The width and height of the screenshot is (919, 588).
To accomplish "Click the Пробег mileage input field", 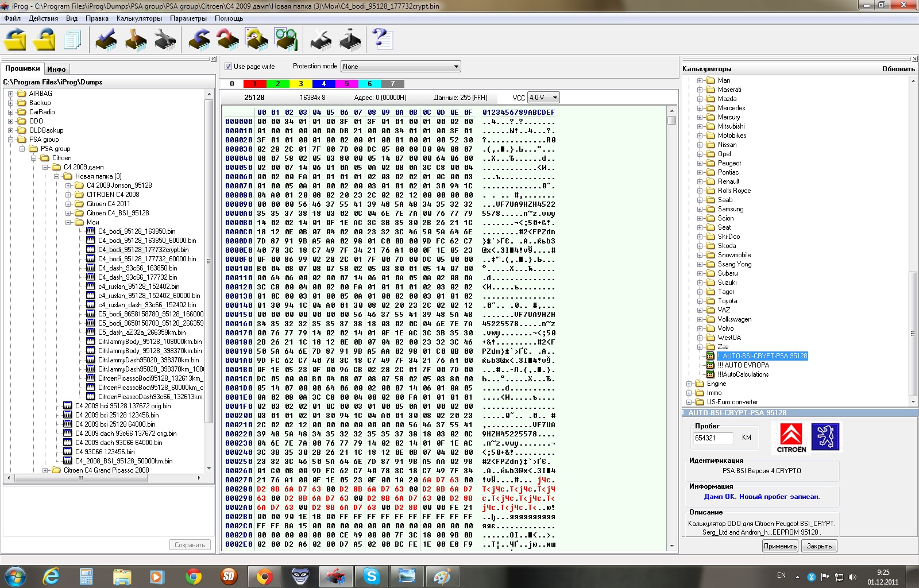I will click(x=713, y=438).
